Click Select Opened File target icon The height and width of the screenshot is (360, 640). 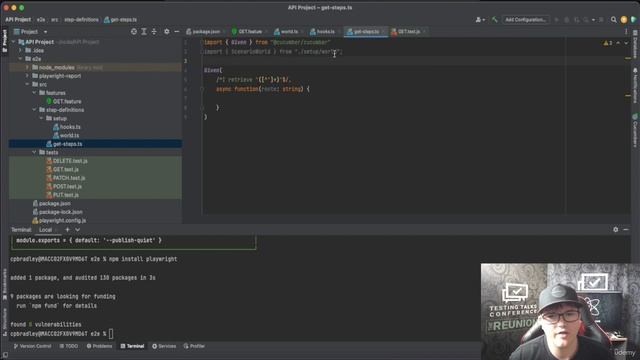(134, 31)
